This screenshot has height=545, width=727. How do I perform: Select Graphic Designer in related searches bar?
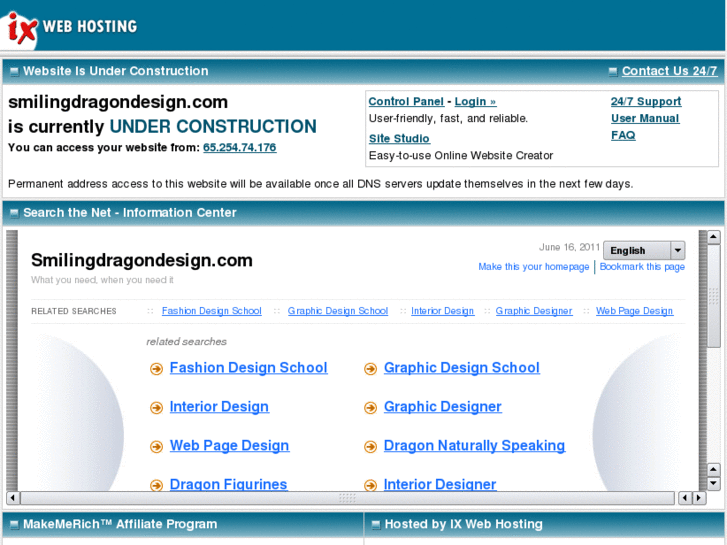point(534,311)
